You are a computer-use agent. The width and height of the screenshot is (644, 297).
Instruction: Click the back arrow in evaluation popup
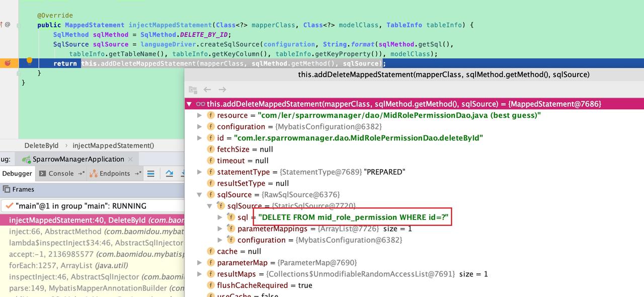(x=207, y=90)
